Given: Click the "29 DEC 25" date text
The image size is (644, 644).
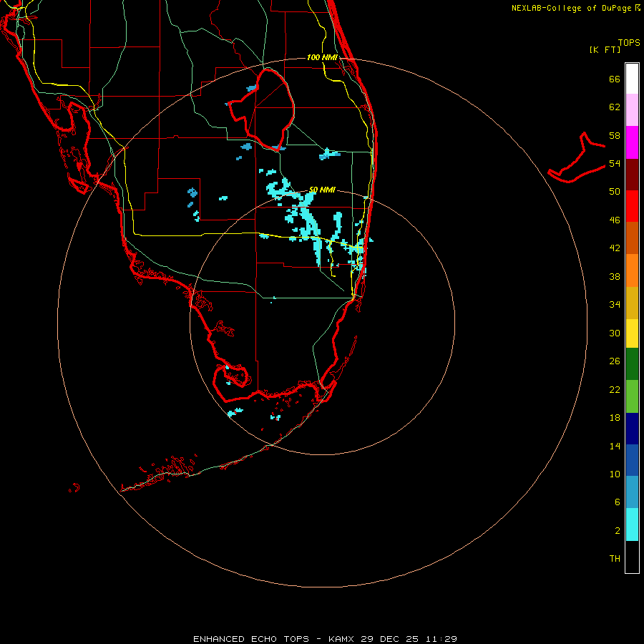Looking at the screenshot, I should (x=389, y=639).
